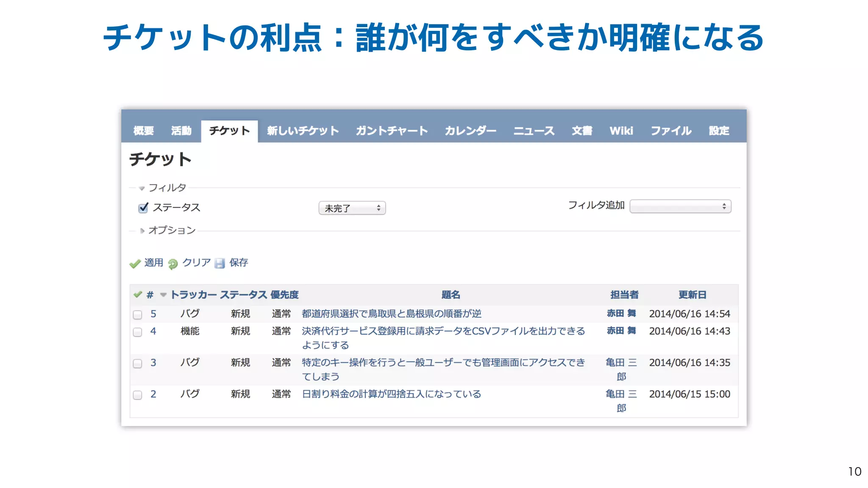
Task: Open the フィルタ追加 dropdown
Action: point(680,206)
